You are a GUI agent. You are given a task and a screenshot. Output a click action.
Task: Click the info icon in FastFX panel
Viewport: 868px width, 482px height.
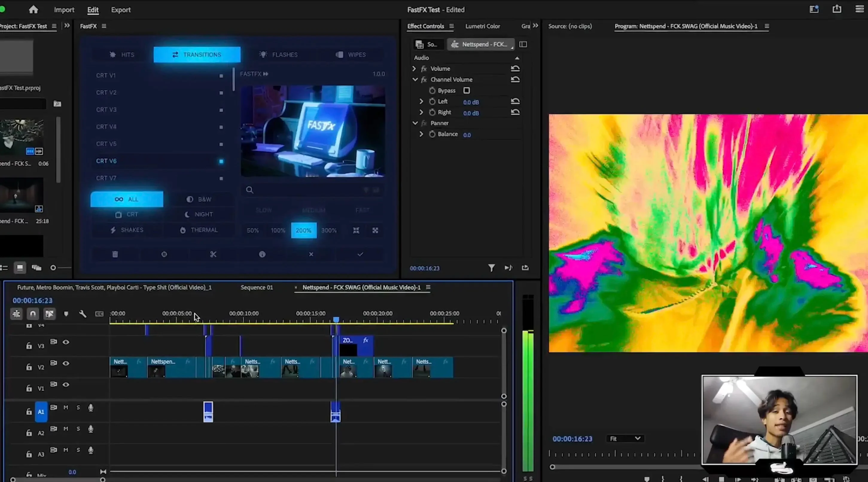tap(262, 254)
